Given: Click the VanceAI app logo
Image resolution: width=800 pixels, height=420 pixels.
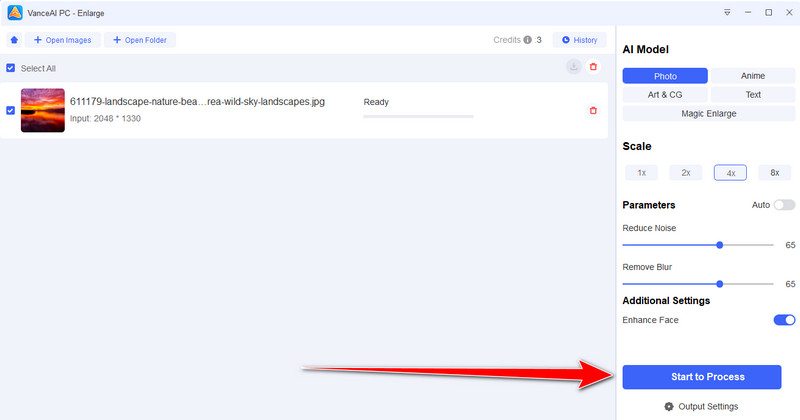Looking at the screenshot, I should click(x=15, y=13).
